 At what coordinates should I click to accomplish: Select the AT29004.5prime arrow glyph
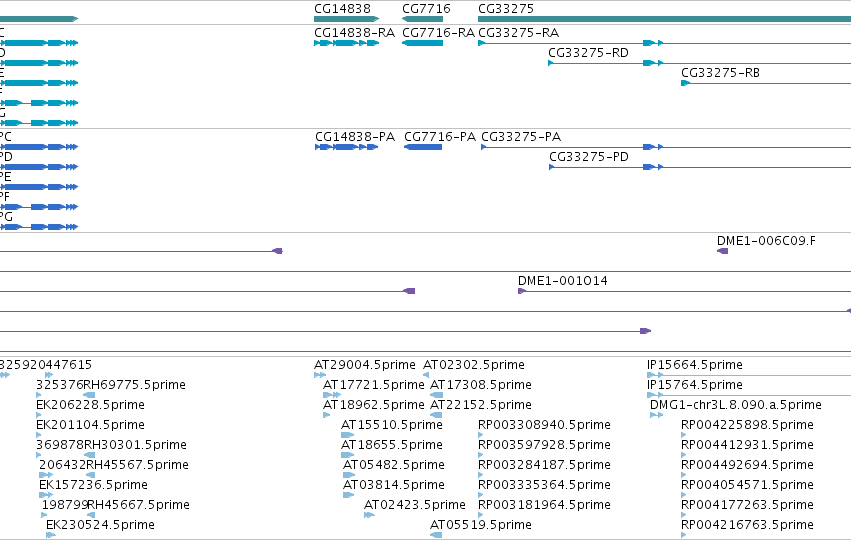coord(320,375)
